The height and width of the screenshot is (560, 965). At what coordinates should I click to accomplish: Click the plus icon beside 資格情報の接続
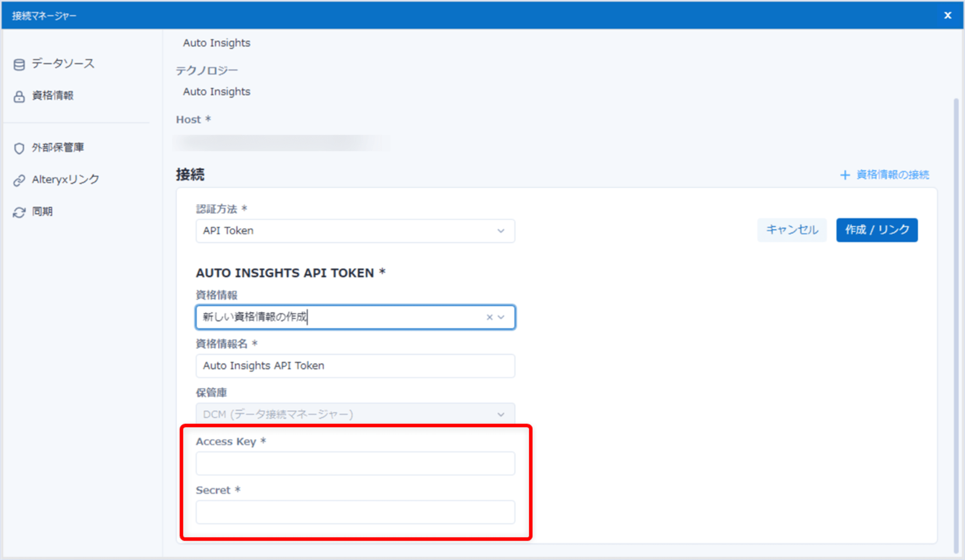coord(844,175)
